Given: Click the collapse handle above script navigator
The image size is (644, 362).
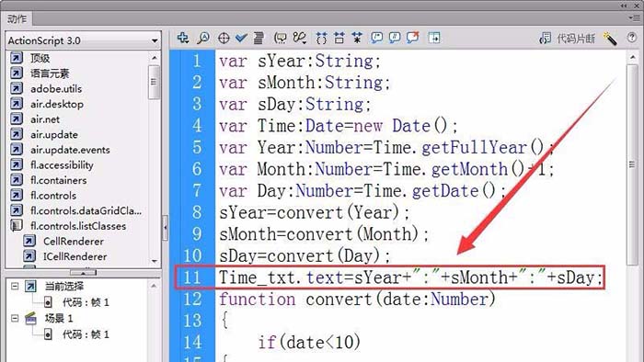Looking at the screenshot, I should tap(83, 273).
